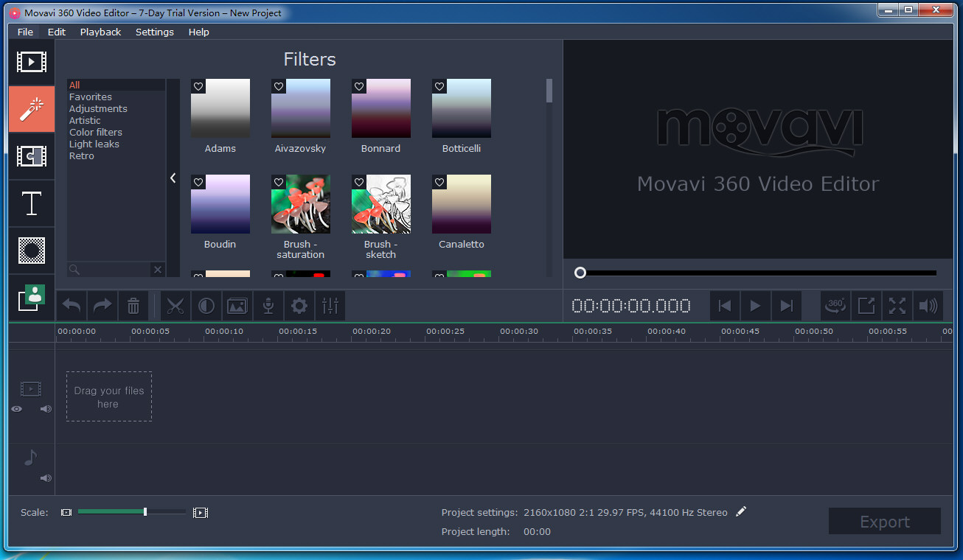This screenshot has height=560, width=963.
Task: Mute the video track audio
Action: coord(46,409)
